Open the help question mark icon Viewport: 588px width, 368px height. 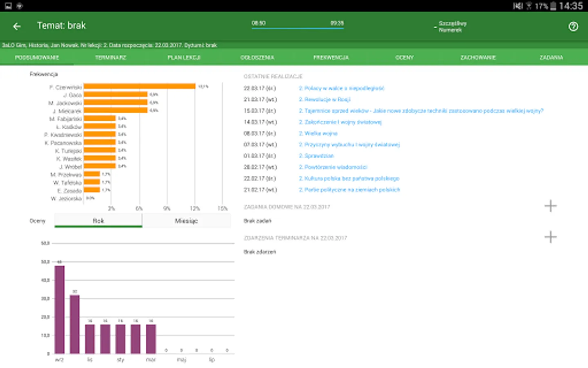[x=573, y=27]
